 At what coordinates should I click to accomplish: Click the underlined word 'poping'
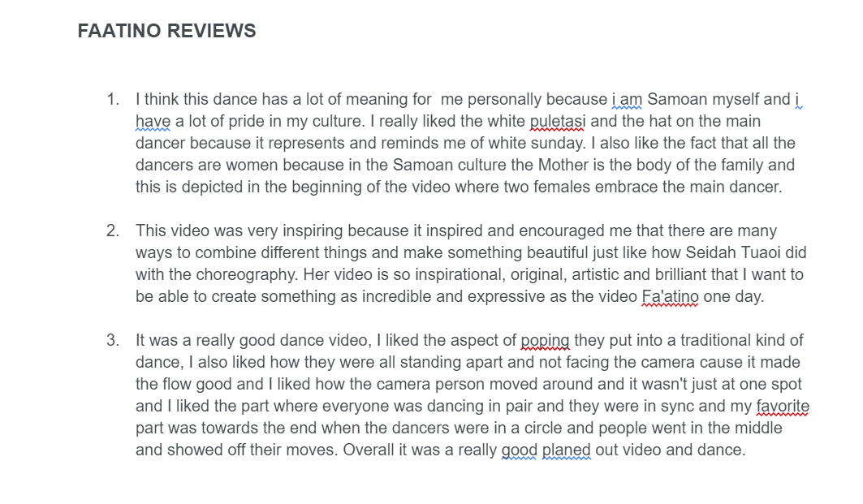[x=545, y=340]
